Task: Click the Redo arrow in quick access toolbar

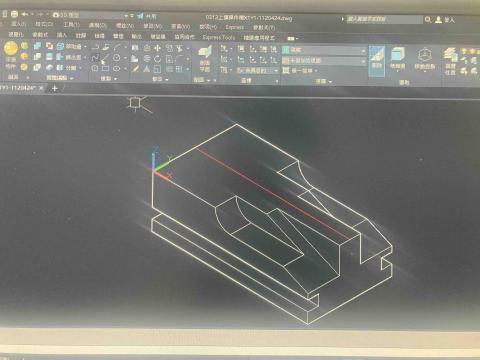Action: pyautogui.click(x=41, y=15)
